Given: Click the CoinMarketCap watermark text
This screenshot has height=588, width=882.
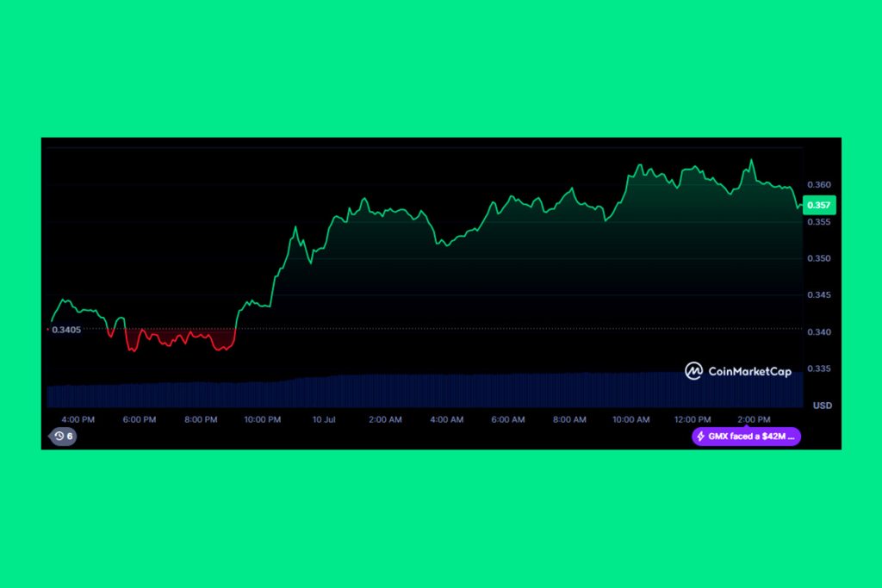Looking at the screenshot, I should [748, 371].
